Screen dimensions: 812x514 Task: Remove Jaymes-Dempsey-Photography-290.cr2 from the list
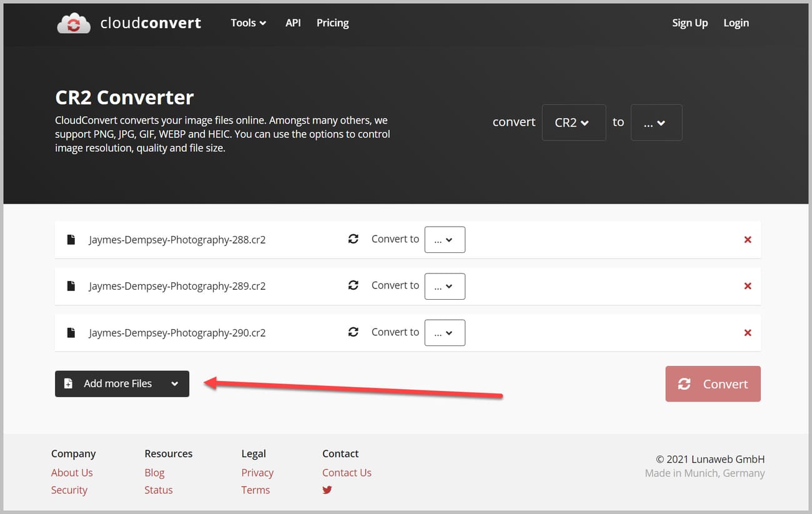point(748,332)
